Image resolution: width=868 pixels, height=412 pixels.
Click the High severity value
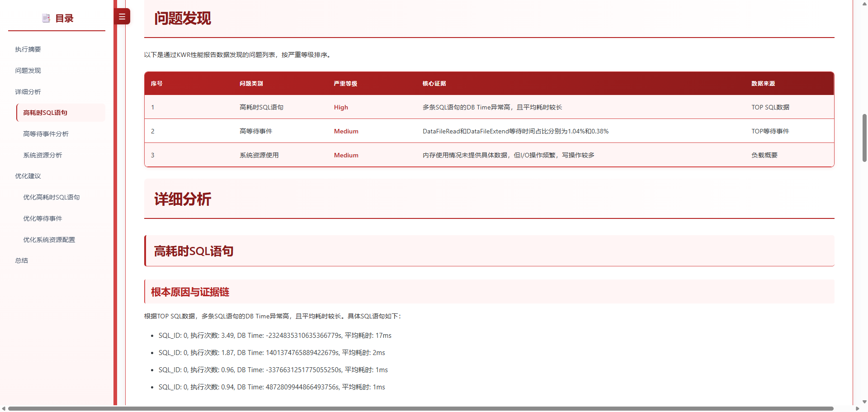341,107
